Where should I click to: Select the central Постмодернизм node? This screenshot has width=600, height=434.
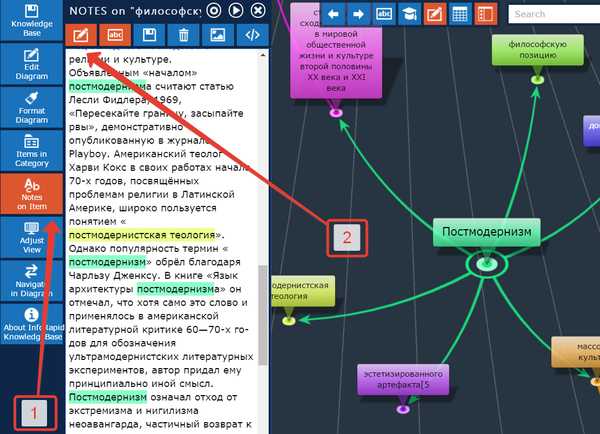pos(487,232)
